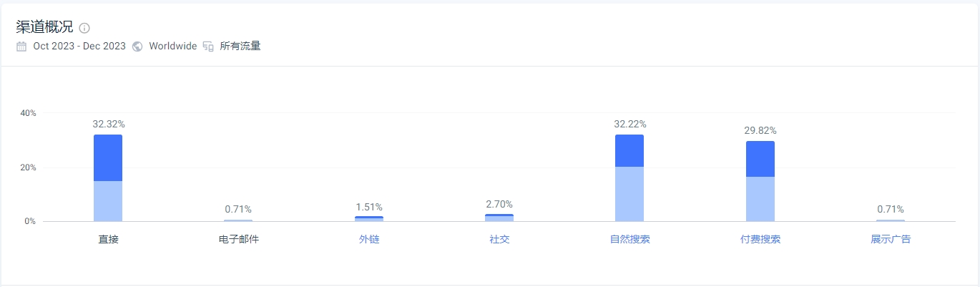Click the devices icon before 所有流量
The height and width of the screenshot is (287, 980).
pyautogui.click(x=208, y=47)
